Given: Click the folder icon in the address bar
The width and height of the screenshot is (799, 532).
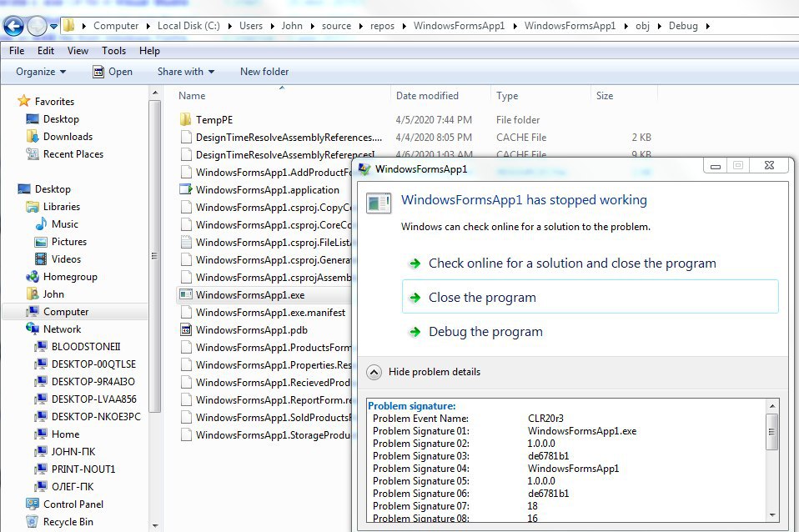Looking at the screenshot, I should point(68,26).
